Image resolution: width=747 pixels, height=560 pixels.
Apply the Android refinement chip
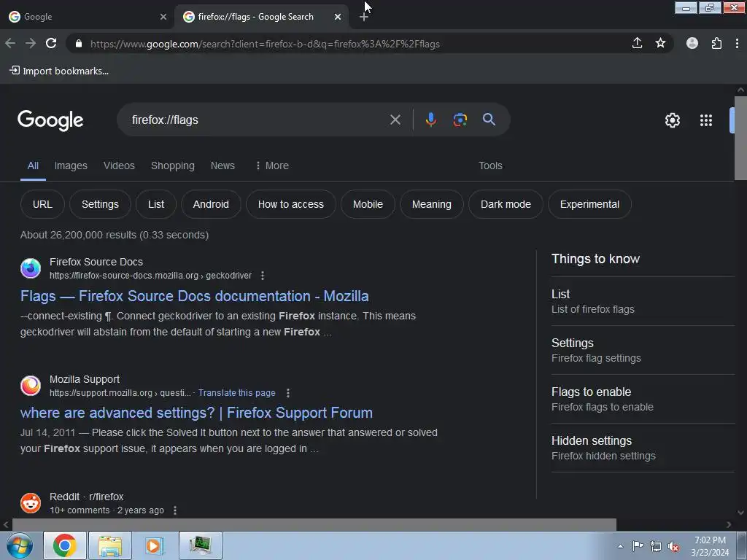pyautogui.click(x=211, y=204)
